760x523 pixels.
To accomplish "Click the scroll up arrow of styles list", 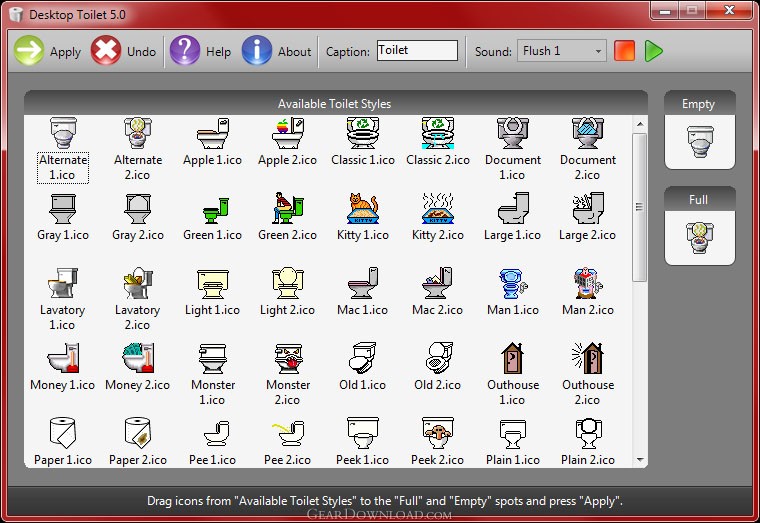I will (x=640, y=124).
